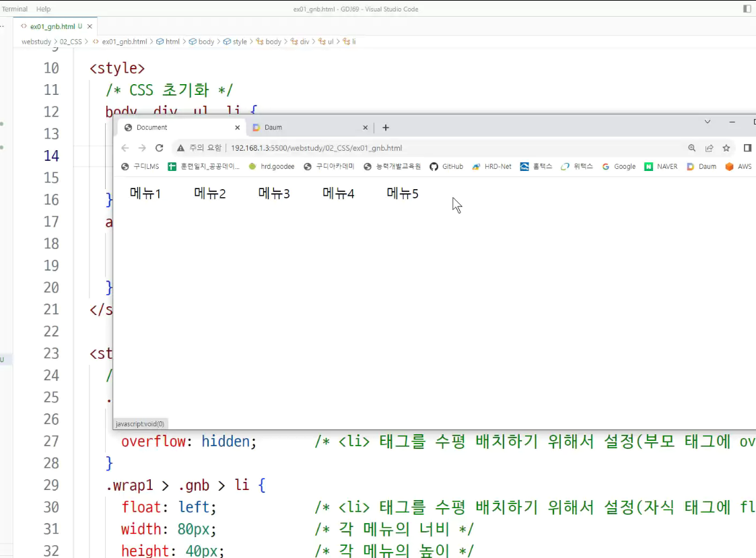Viewport: 756px width, 558px height.
Task: Open the tab search dropdown in browser
Action: coord(708,122)
